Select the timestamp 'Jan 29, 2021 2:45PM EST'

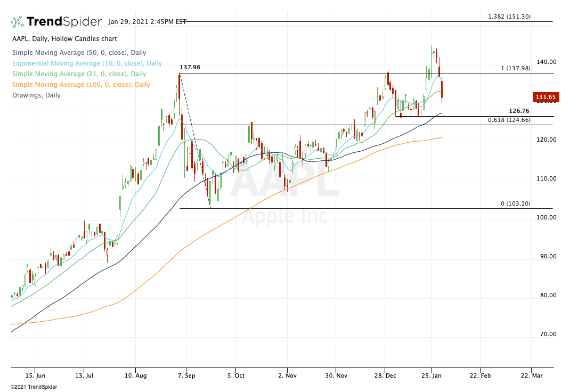147,22
